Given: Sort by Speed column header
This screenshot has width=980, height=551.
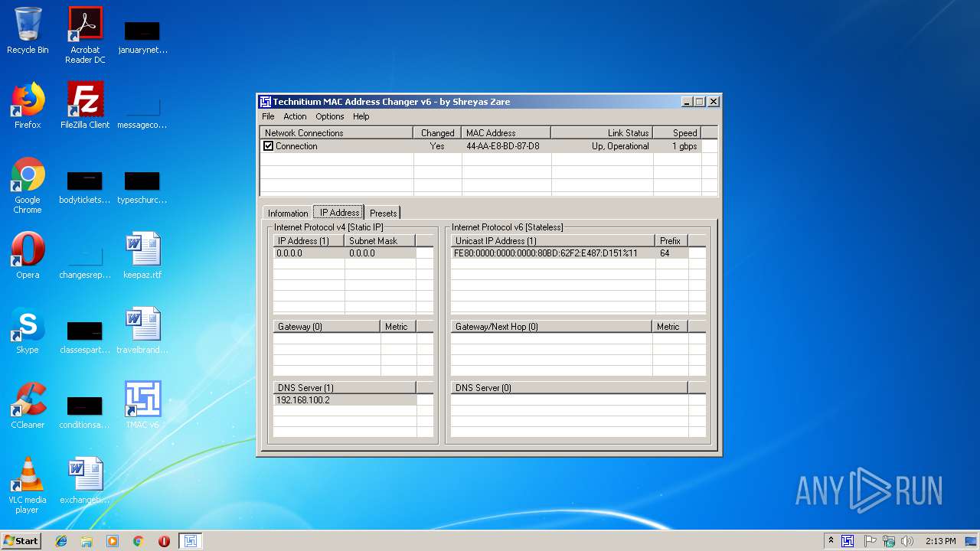Looking at the screenshot, I should pos(677,133).
